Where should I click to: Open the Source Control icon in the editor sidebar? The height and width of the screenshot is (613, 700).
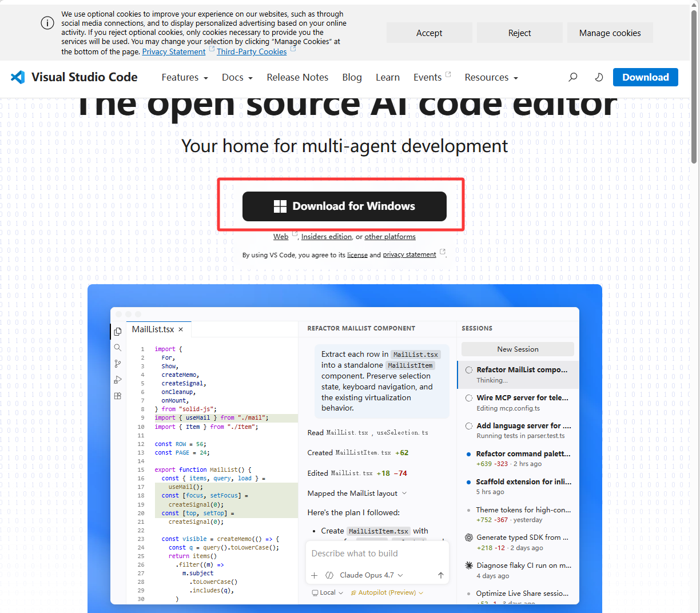[x=118, y=364]
